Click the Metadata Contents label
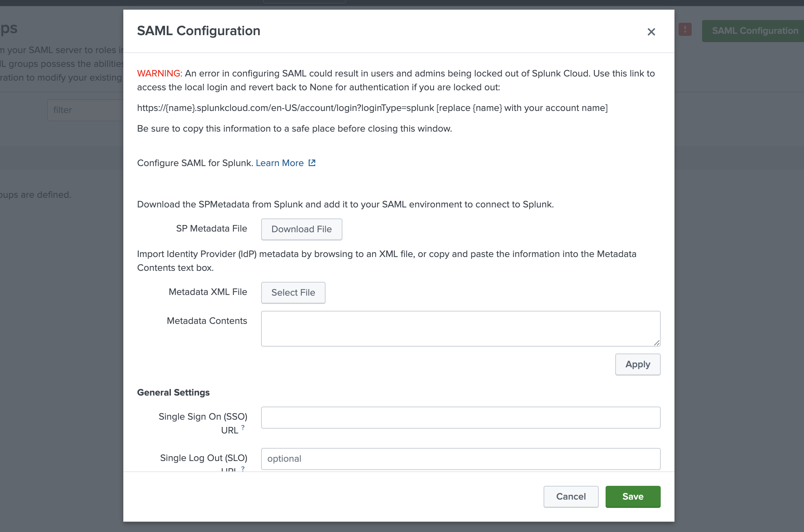The height and width of the screenshot is (532, 804). tap(207, 321)
